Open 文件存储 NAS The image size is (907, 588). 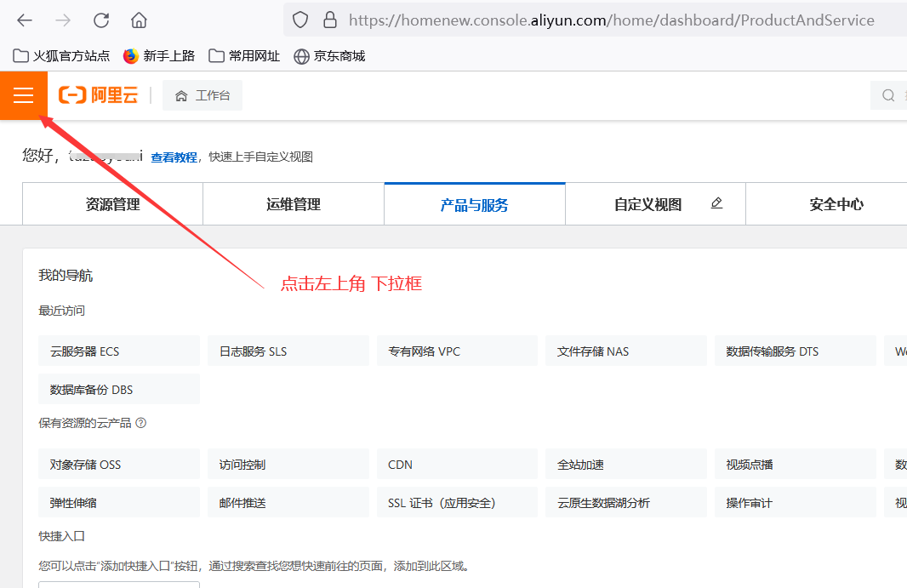coord(626,351)
